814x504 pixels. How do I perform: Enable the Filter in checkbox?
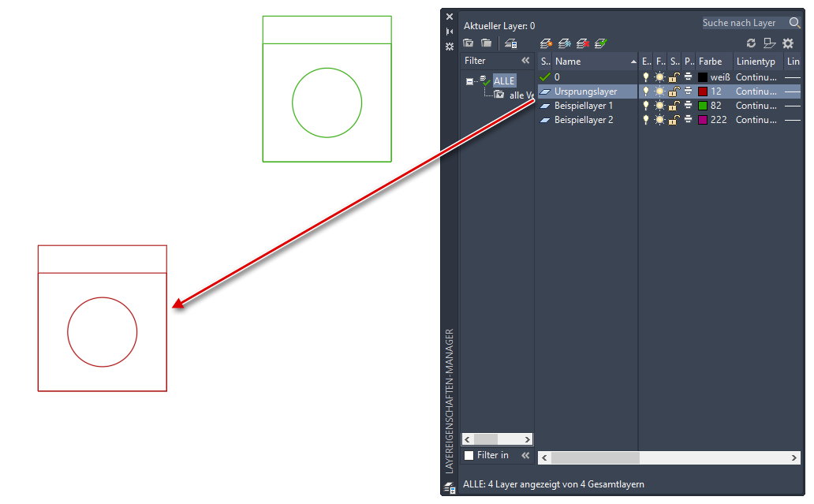point(467,455)
